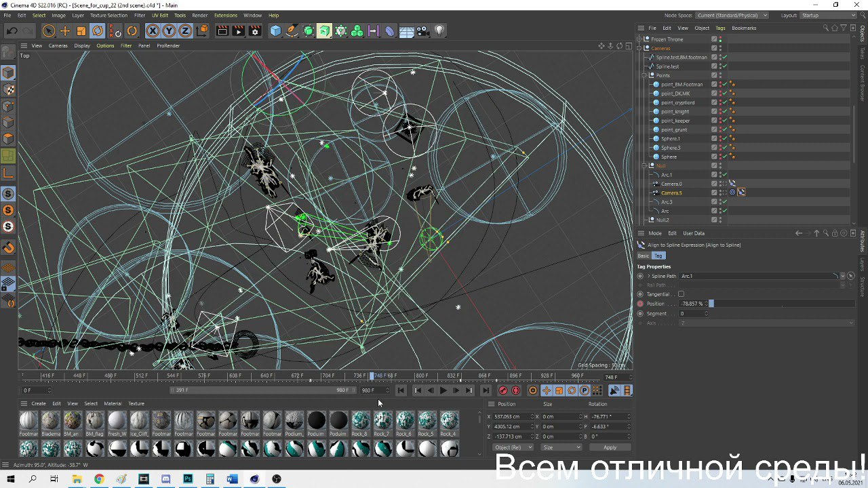Open the Render menu
This screenshot has height=488, width=868.
[199, 15]
